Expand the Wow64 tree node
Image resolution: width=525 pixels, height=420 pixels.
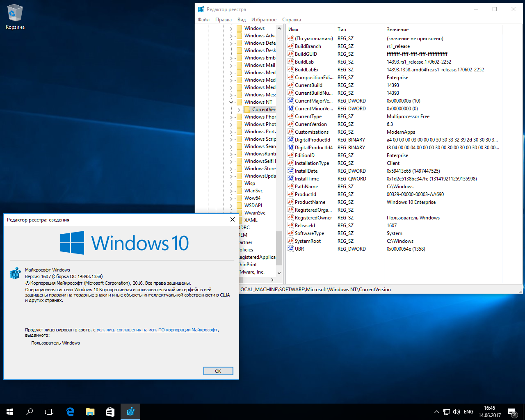[x=231, y=198]
